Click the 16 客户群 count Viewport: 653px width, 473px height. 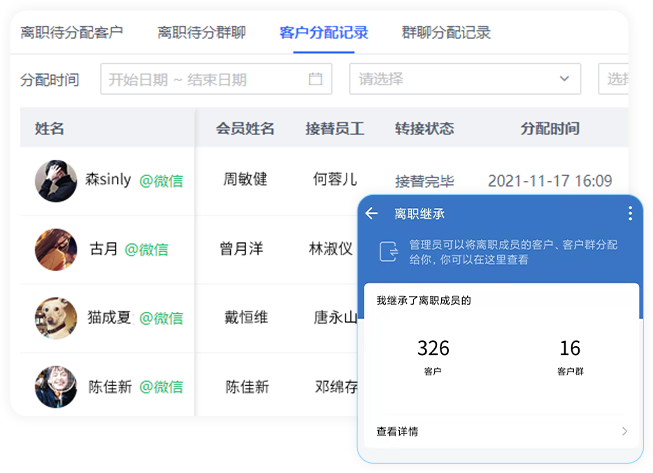tap(570, 357)
